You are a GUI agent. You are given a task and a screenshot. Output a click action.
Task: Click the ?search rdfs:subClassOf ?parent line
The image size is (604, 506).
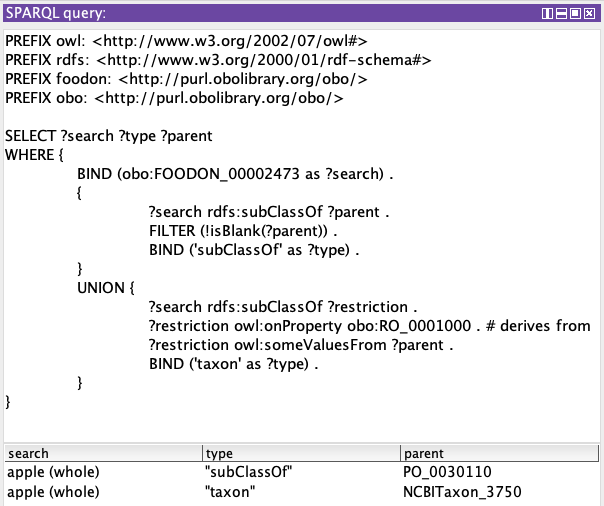click(x=269, y=212)
